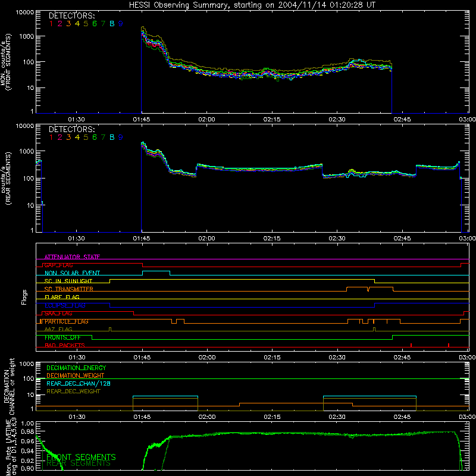This screenshot has width=476, height=476.
Task: Click the DETECTORS: heading in front segments plot
Action: [x=71, y=15]
